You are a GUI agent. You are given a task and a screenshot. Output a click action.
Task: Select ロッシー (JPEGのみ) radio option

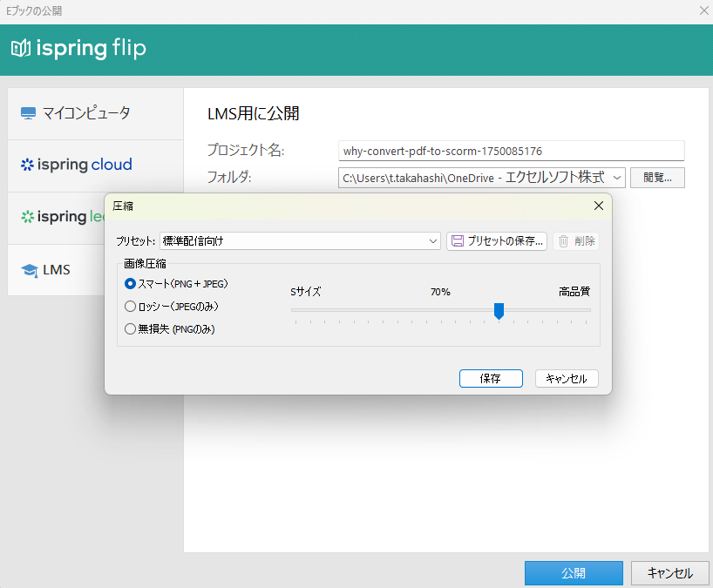coord(130,307)
